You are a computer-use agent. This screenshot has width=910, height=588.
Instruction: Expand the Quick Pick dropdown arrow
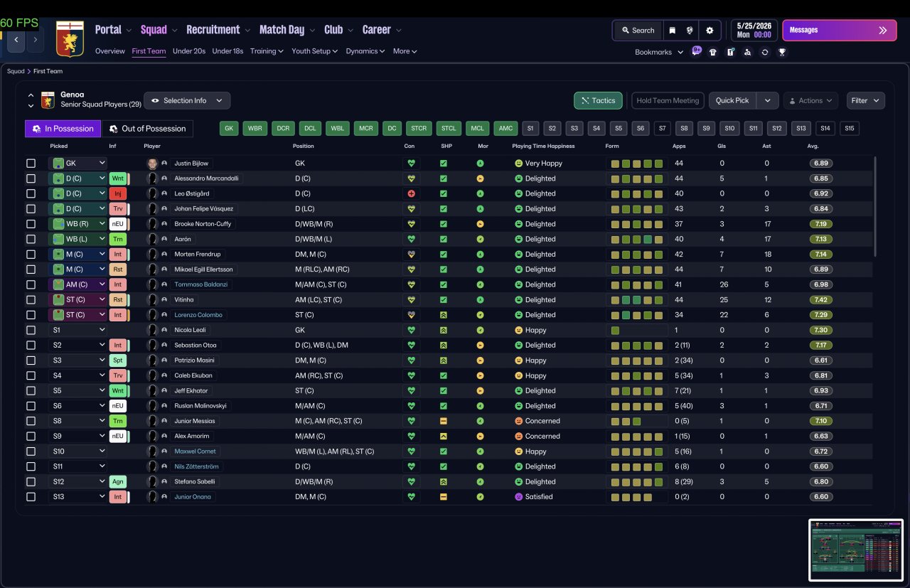click(767, 100)
